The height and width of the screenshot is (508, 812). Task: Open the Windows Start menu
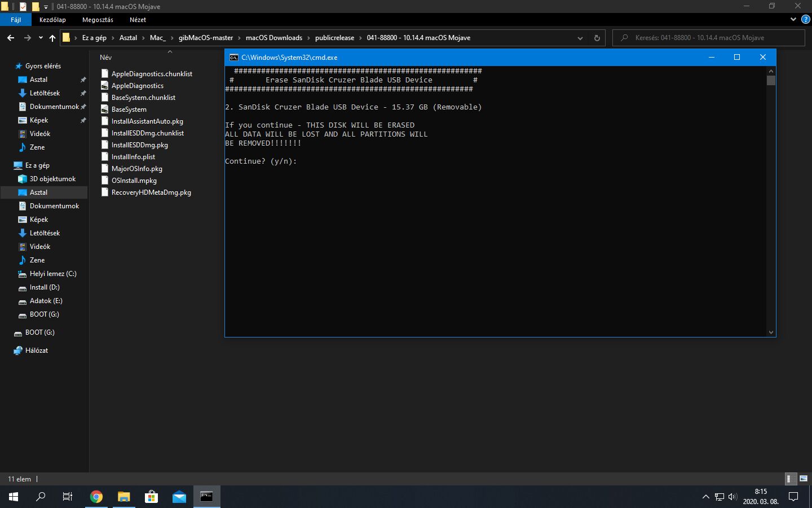coord(14,497)
